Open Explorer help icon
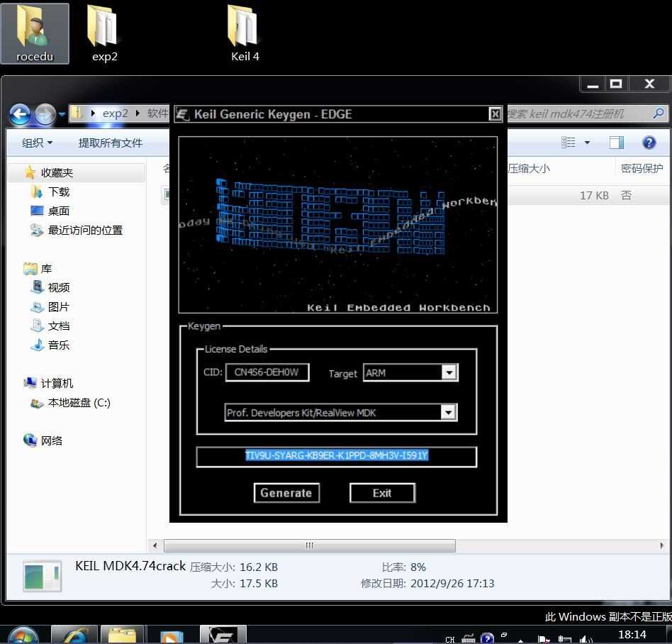The image size is (672, 644). (649, 143)
